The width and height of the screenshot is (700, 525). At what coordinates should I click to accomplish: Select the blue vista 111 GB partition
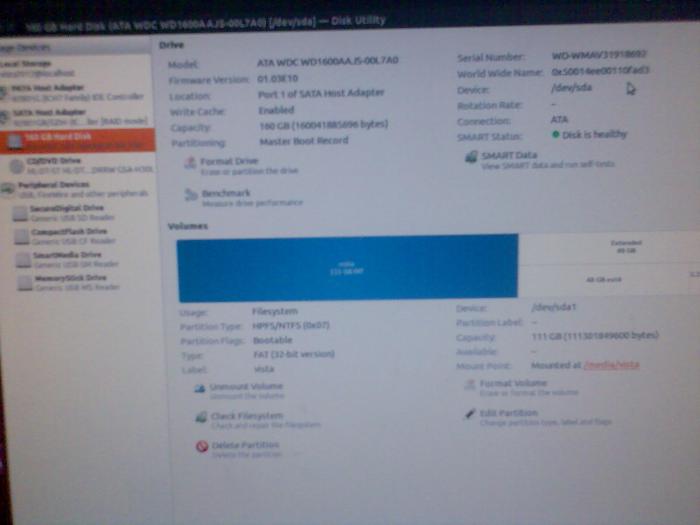click(x=348, y=267)
